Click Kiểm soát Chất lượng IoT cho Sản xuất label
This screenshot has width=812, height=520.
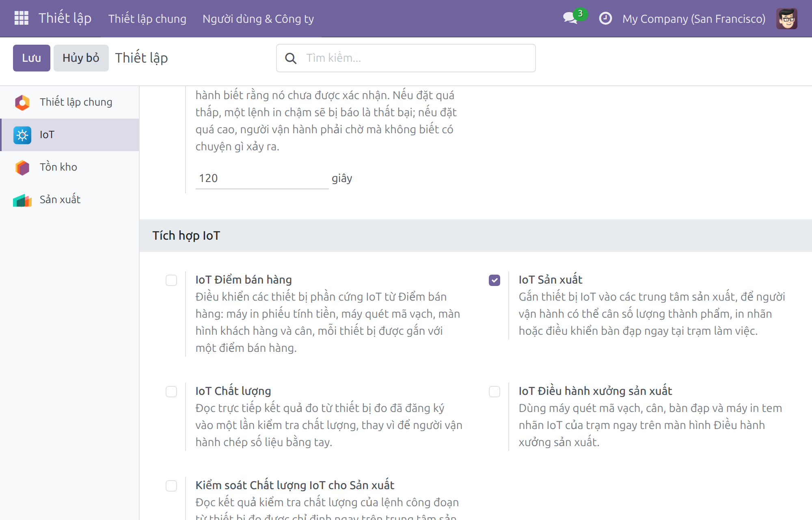pos(295,485)
